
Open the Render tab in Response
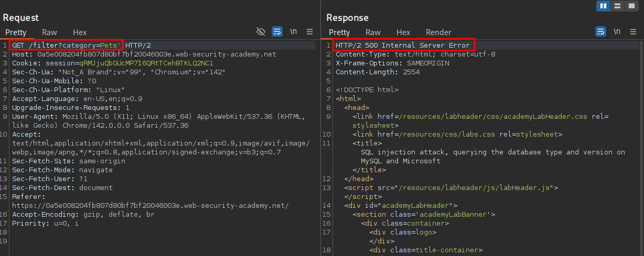click(438, 32)
